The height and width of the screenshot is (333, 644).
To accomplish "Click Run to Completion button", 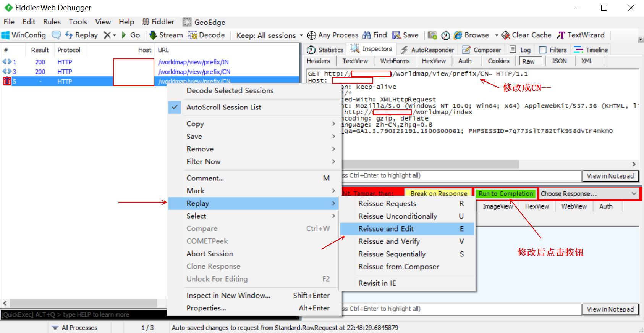I will [506, 194].
